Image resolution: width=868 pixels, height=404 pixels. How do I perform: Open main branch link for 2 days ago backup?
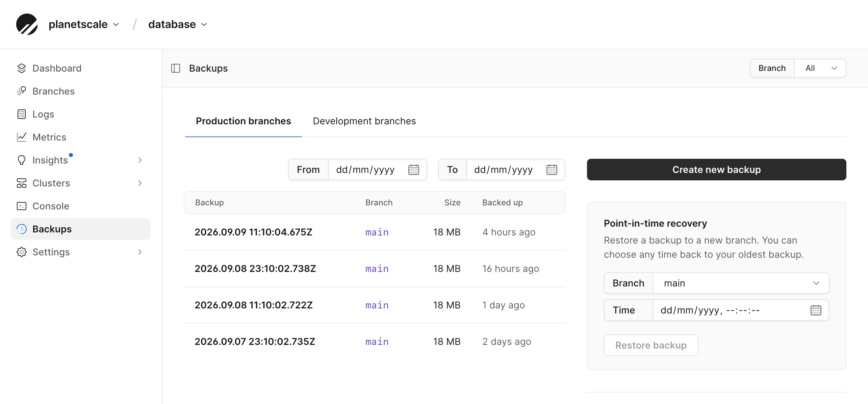(x=377, y=342)
